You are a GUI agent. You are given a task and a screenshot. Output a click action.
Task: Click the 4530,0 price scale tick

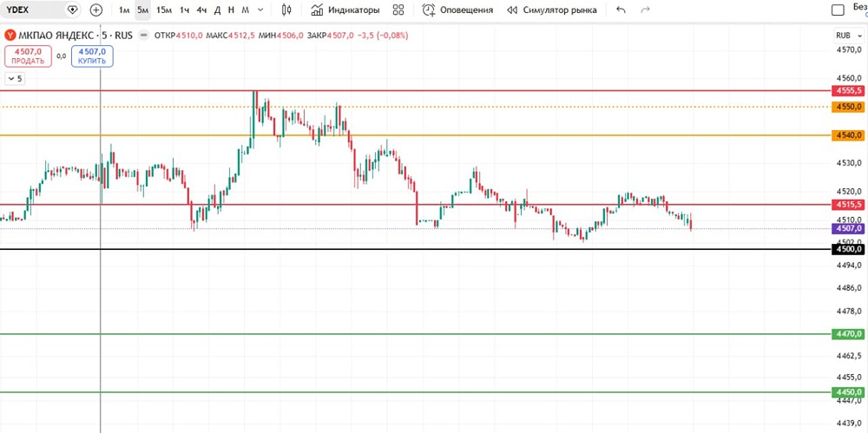pyautogui.click(x=848, y=163)
